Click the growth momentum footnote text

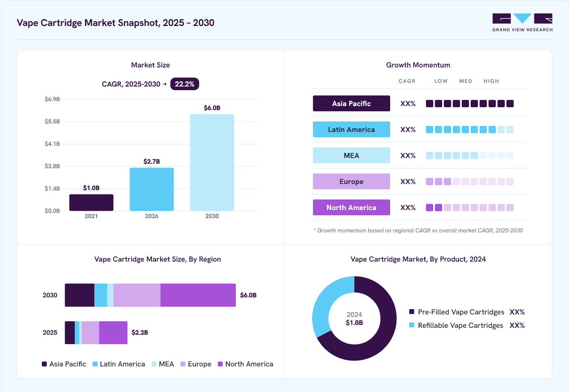tap(418, 230)
